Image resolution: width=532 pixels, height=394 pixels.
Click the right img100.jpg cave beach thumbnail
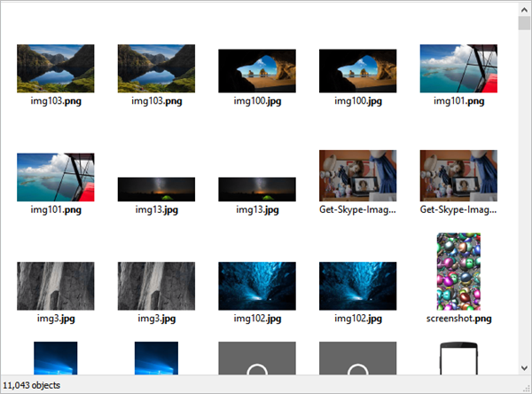358,71
